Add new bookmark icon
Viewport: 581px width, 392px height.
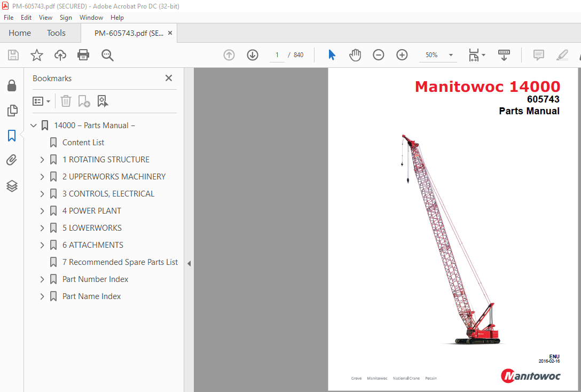(x=84, y=101)
